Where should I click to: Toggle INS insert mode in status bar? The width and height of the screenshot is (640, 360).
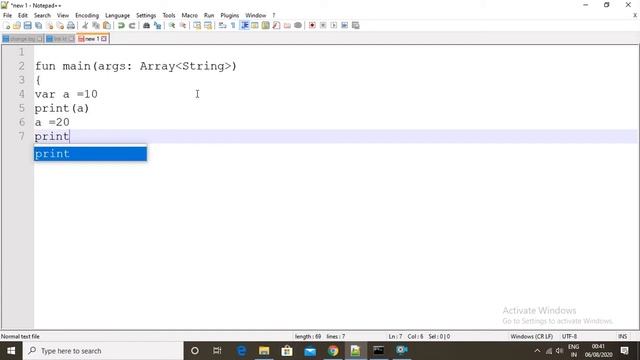(622, 337)
